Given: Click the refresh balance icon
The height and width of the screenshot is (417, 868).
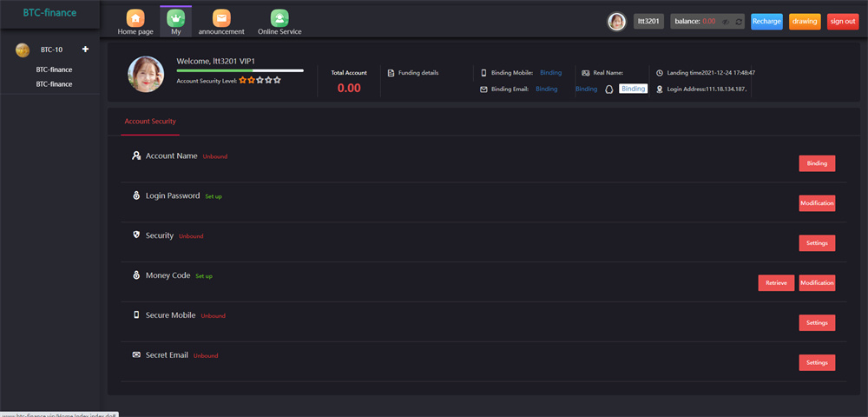Looking at the screenshot, I should 738,22.
